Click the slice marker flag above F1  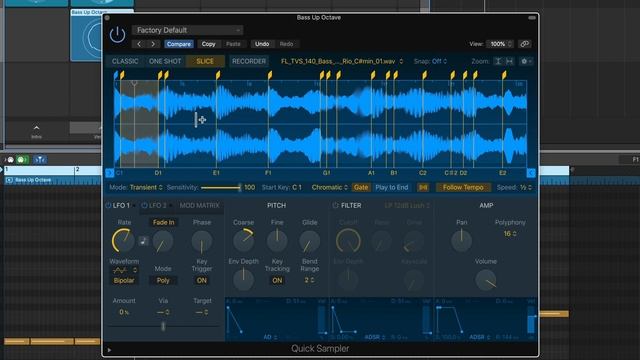coord(270,75)
